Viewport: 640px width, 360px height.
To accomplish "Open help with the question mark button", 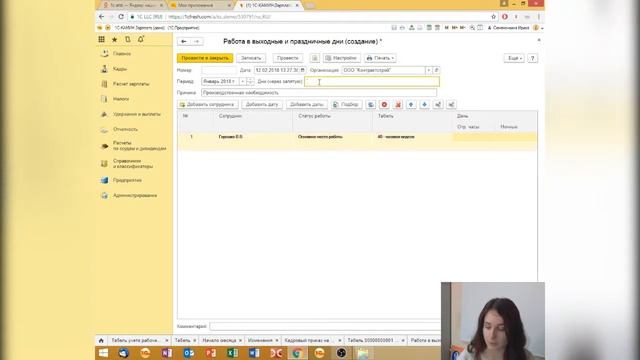I will 532,58.
